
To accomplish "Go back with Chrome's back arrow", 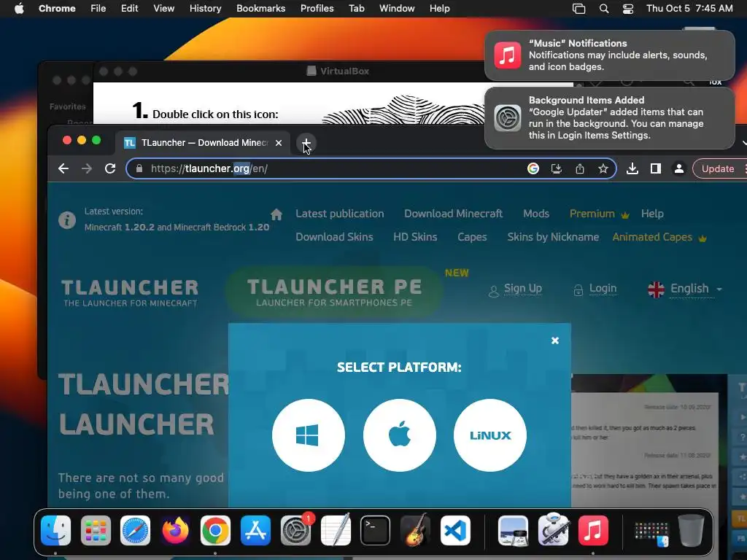I will 63,168.
